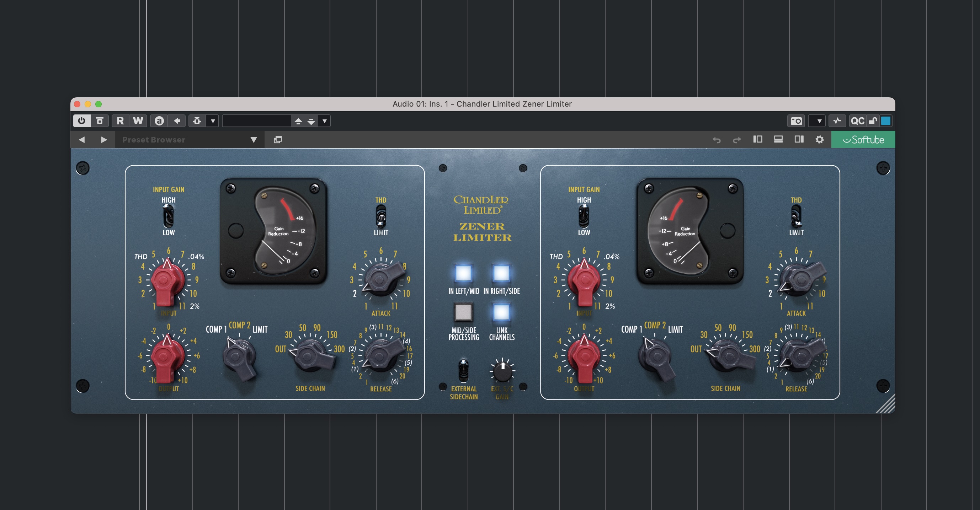Screen dimensions: 980x510
Task: Toggle the IN RIGHT/SIDE button
Action: tap(501, 273)
